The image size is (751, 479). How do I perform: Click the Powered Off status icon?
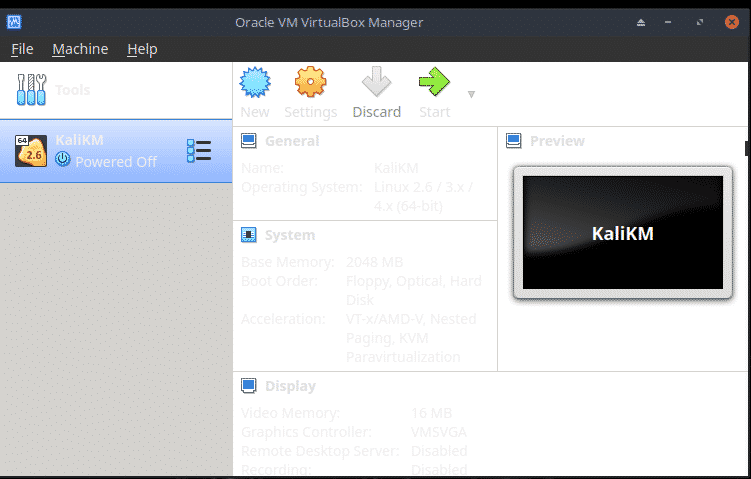coord(63,159)
